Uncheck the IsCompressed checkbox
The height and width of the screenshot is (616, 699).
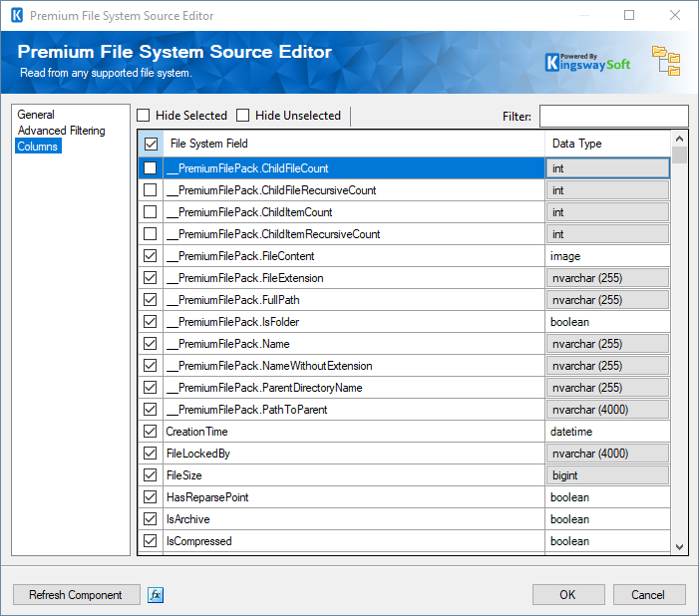[151, 540]
